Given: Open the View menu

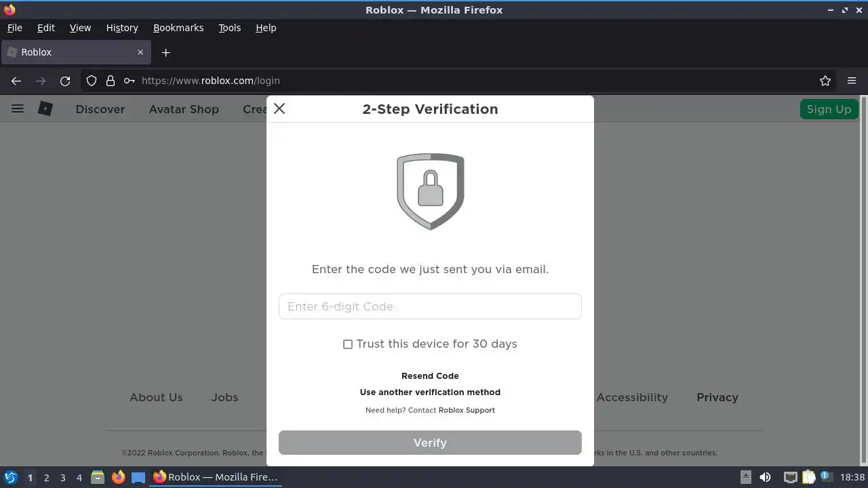Looking at the screenshot, I should pyautogui.click(x=80, y=28).
